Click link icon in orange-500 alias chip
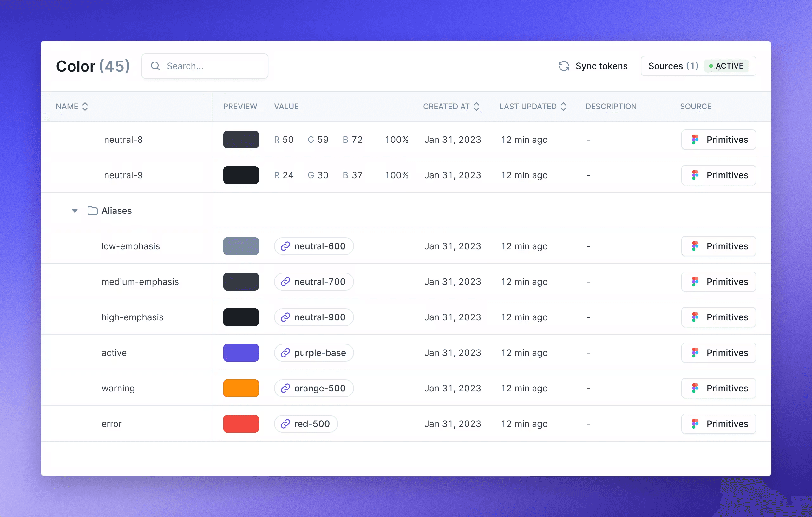 [285, 388]
